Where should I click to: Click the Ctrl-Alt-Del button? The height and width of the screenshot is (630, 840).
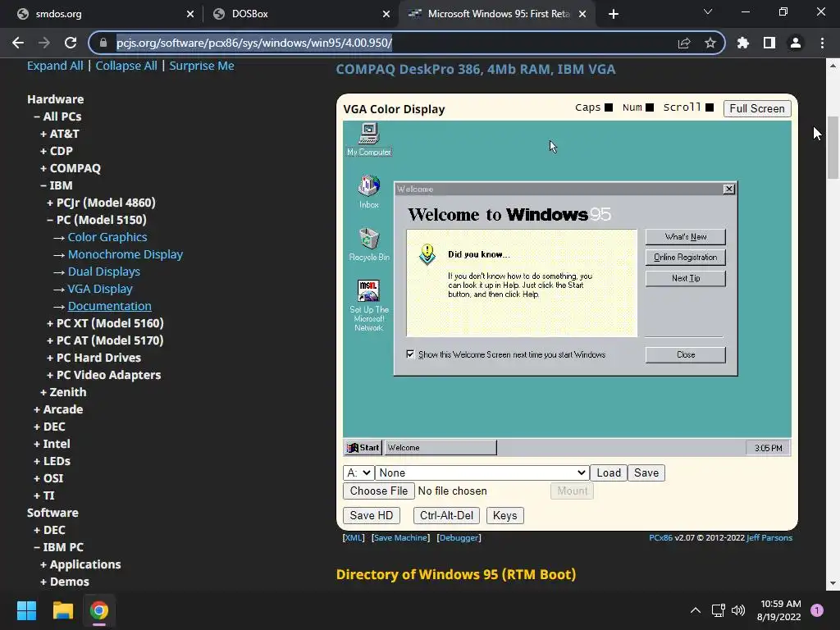(x=446, y=515)
